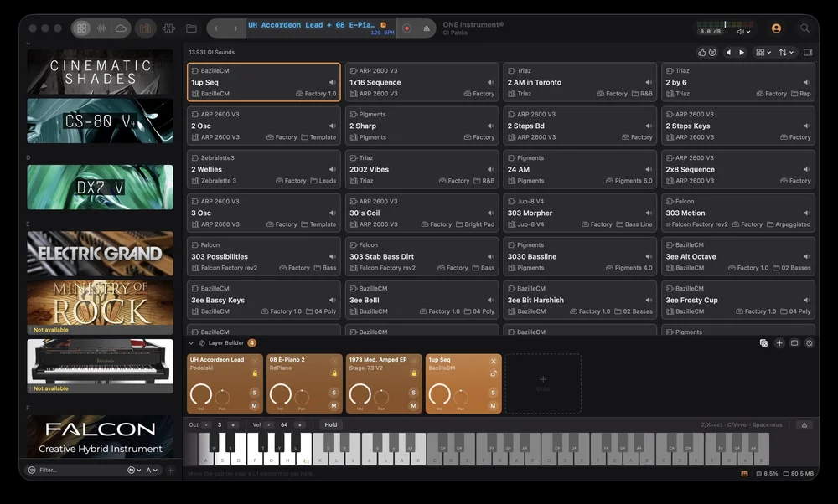Remove the 1up Seq layer with its X
The width and height of the screenshot is (838, 504).
pyautogui.click(x=494, y=361)
